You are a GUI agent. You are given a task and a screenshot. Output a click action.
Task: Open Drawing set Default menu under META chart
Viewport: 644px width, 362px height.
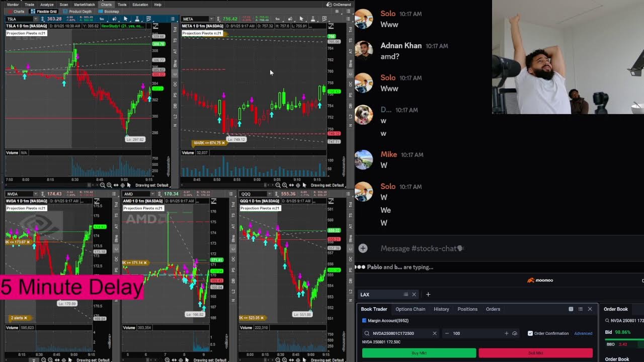coord(328,185)
